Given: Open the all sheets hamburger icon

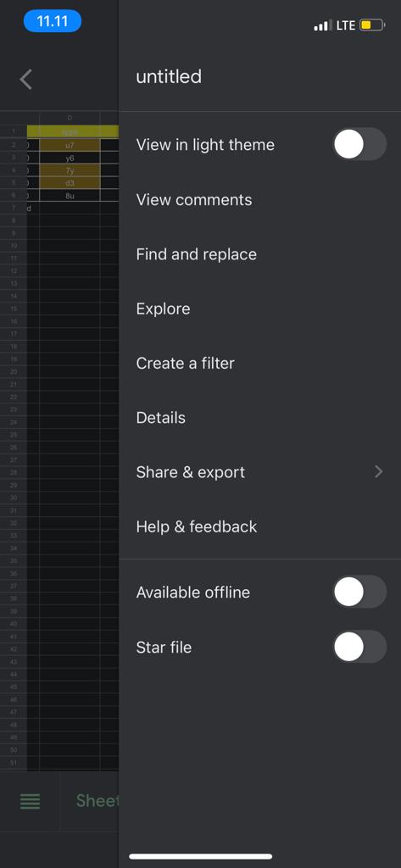Looking at the screenshot, I should click(30, 801).
